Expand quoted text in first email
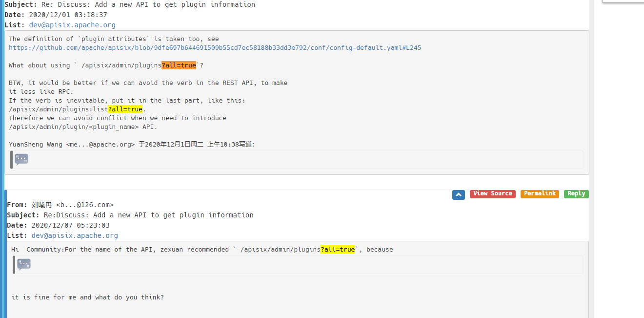The image size is (644, 318). [x=21, y=159]
